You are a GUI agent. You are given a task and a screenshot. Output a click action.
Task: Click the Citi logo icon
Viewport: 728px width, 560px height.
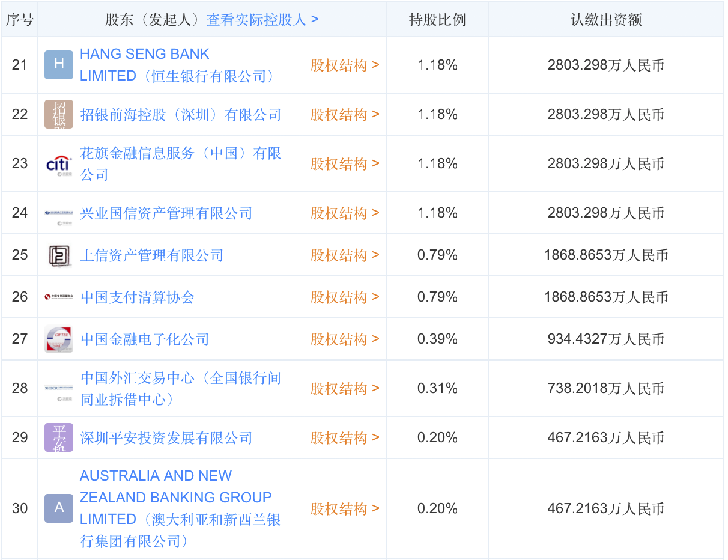coord(59,164)
